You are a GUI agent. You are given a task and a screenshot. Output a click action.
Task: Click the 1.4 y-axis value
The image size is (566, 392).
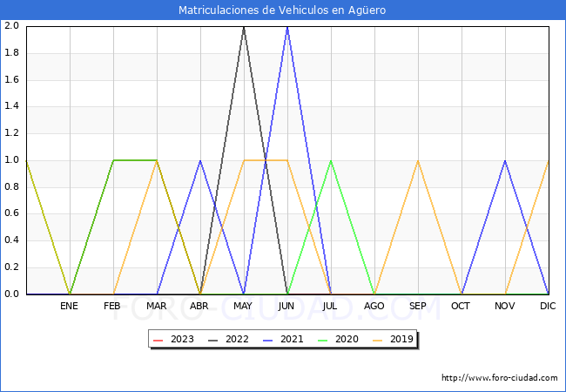pos(11,106)
